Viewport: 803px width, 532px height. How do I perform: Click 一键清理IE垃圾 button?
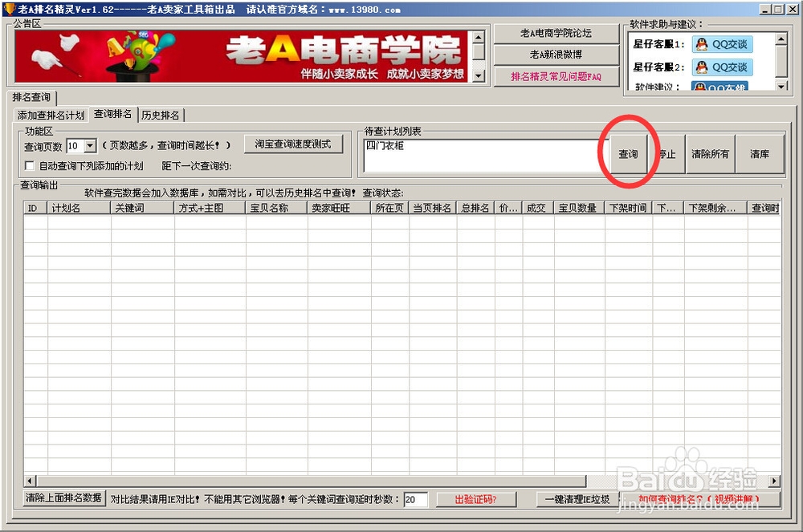[577, 499]
